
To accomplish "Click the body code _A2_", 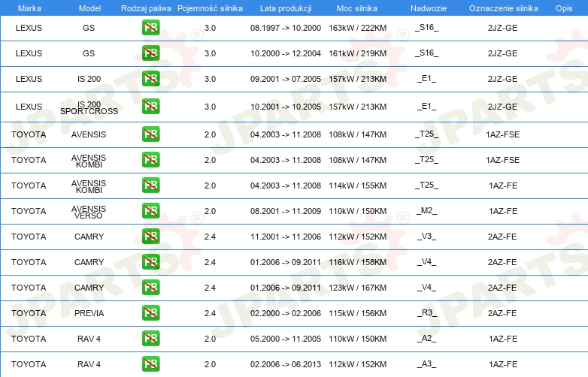I will [427, 339].
